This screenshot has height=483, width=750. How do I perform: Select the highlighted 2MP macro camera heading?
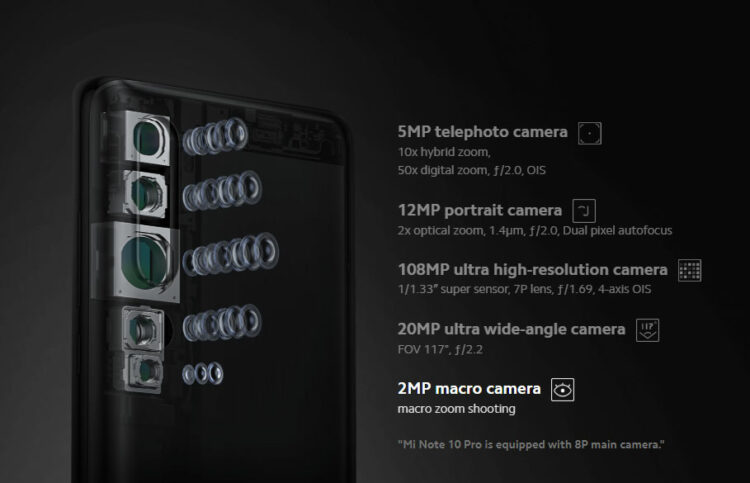469,389
